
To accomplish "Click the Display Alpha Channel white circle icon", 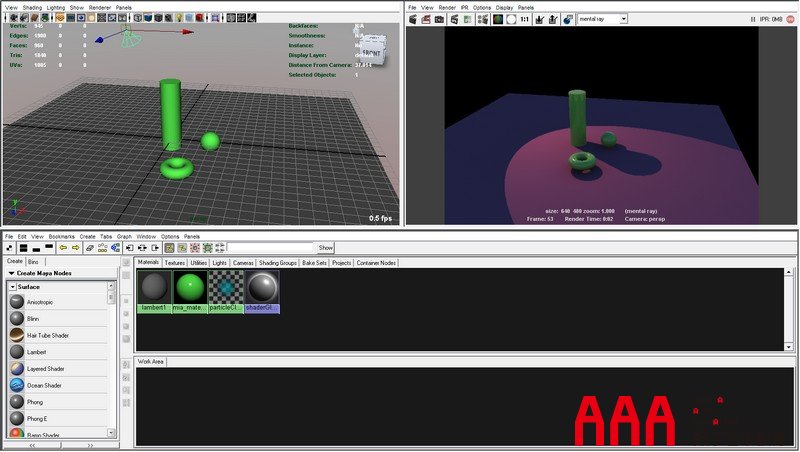I will pos(512,19).
